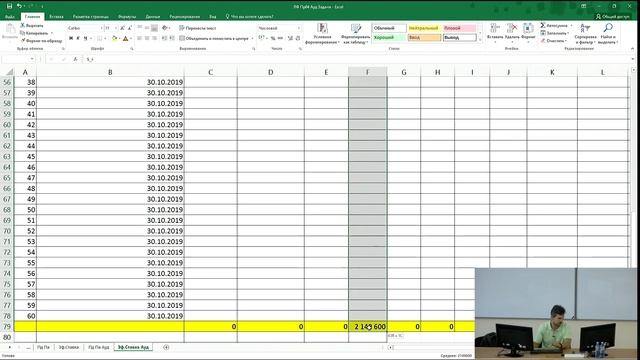The image size is (640, 360).
Task: Click the increase decimal icon
Action: tap(290, 38)
